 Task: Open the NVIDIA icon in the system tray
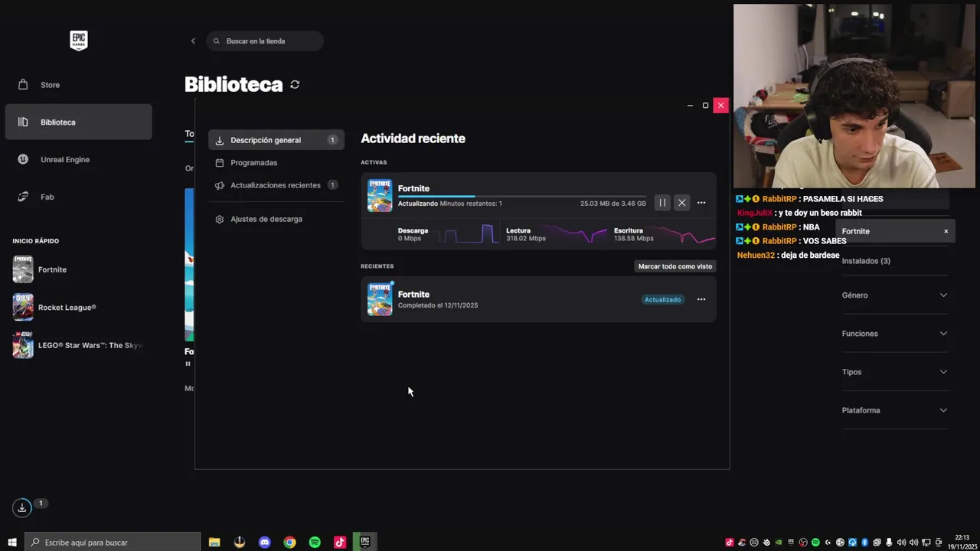click(x=779, y=542)
